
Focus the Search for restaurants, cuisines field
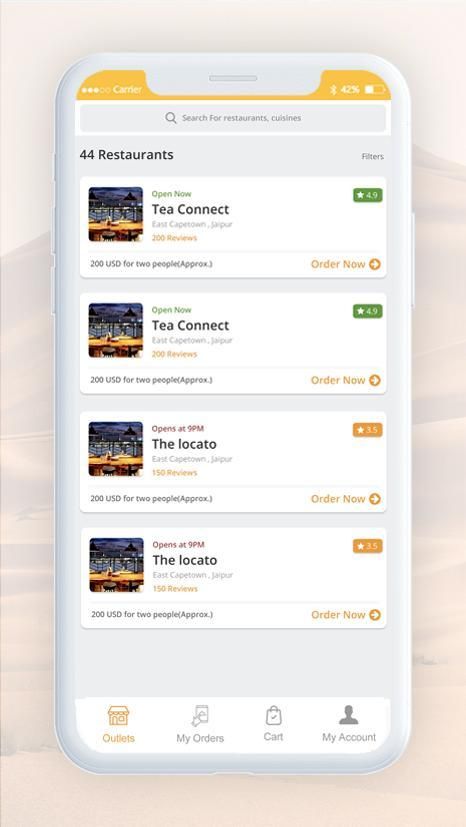(233, 118)
